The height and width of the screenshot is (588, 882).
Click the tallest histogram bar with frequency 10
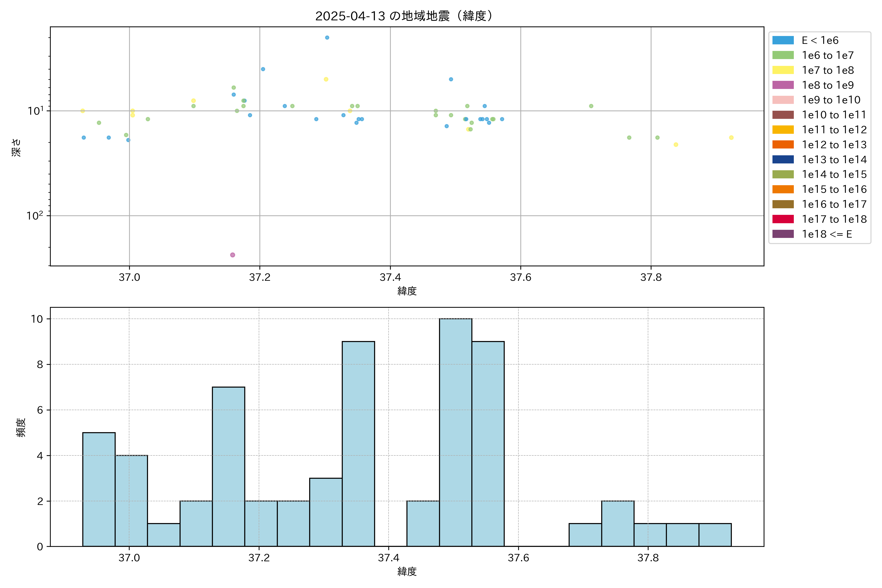pos(456,432)
